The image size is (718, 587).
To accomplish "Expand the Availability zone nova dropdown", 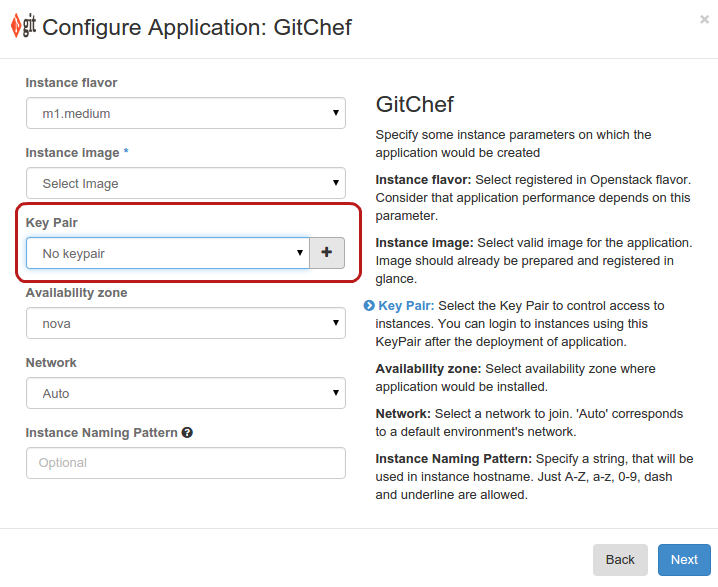I will pyautogui.click(x=185, y=323).
